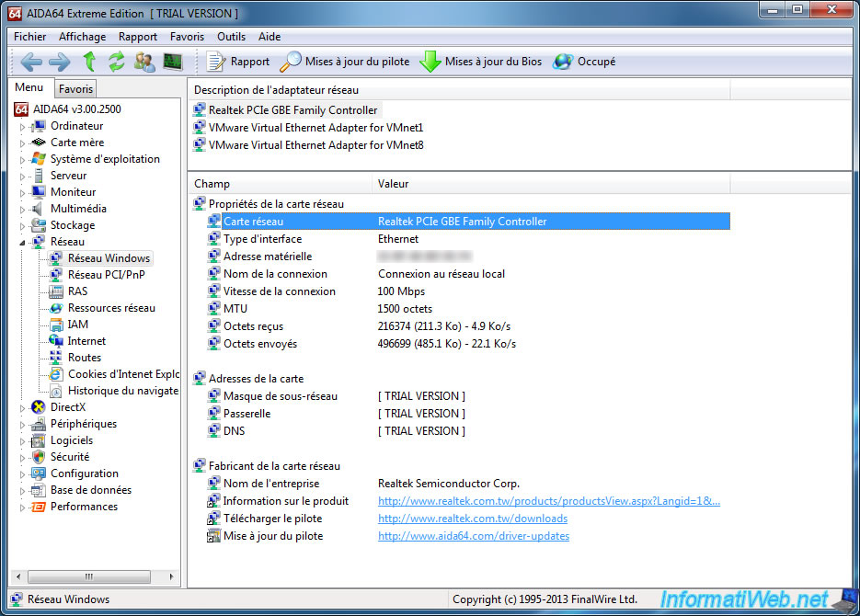The image size is (860, 616).
Task: Select the Octets reçus row
Action: pos(468,326)
